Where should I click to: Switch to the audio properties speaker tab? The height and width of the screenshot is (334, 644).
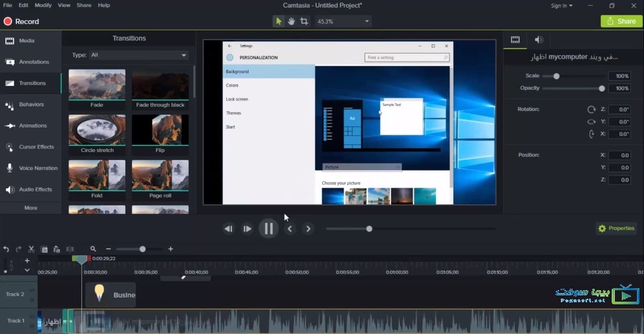(538, 40)
